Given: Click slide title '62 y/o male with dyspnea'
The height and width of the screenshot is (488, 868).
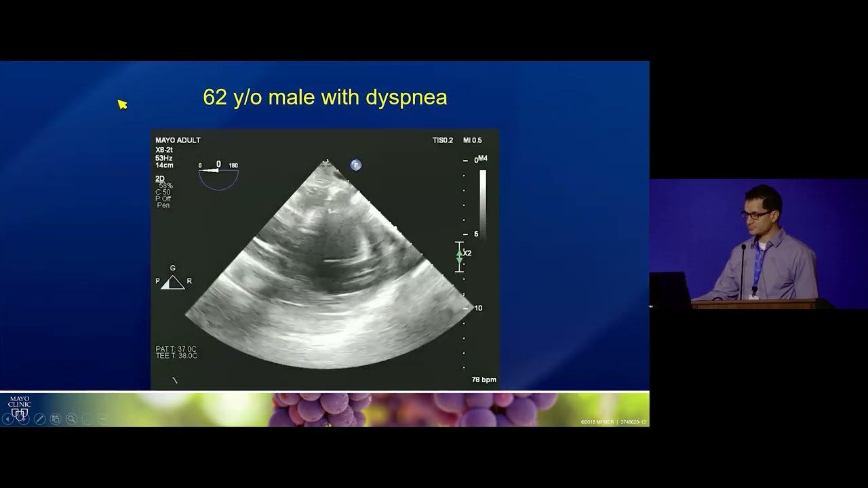Looking at the screenshot, I should tap(325, 97).
